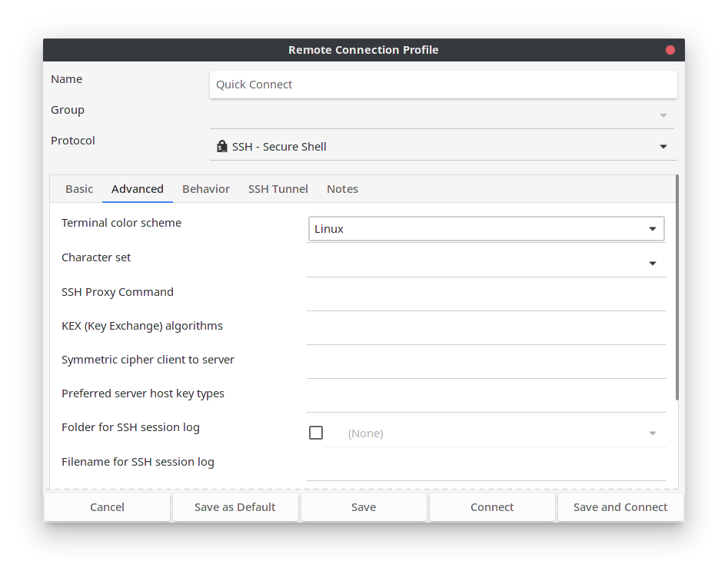Click Save as Default button
The image size is (728, 571).
coord(235,507)
